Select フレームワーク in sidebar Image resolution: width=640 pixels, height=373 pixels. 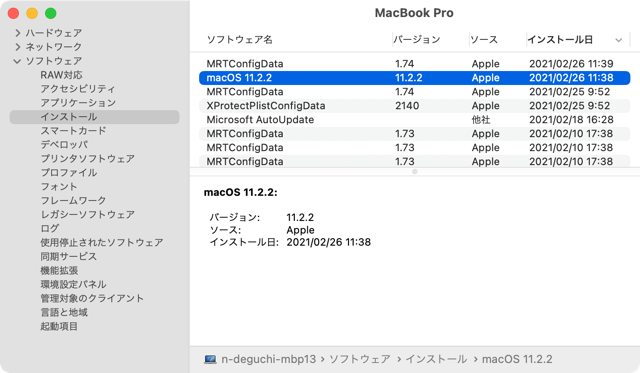73,200
